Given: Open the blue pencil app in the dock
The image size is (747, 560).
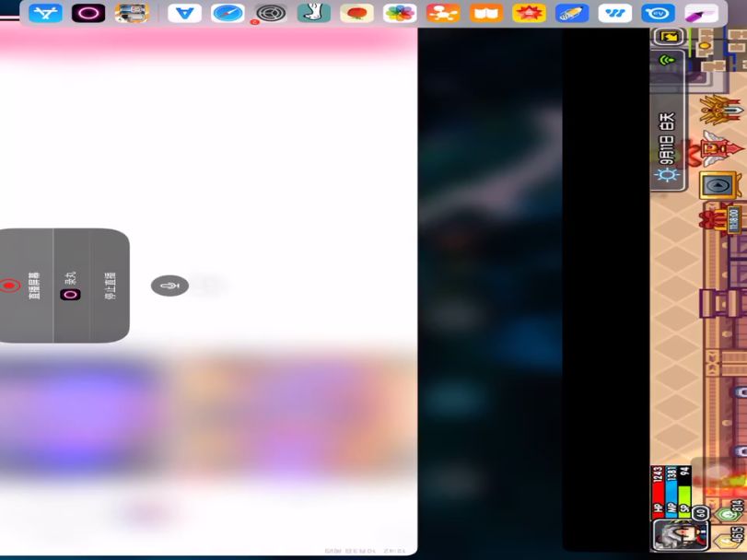Looking at the screenshot, I should (x=572, y=13).
